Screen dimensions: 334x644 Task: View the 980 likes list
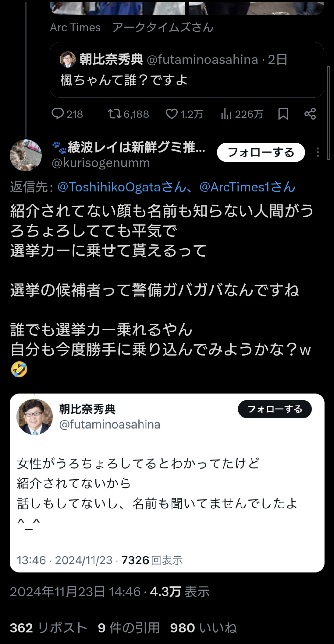(x=203, y=628)
